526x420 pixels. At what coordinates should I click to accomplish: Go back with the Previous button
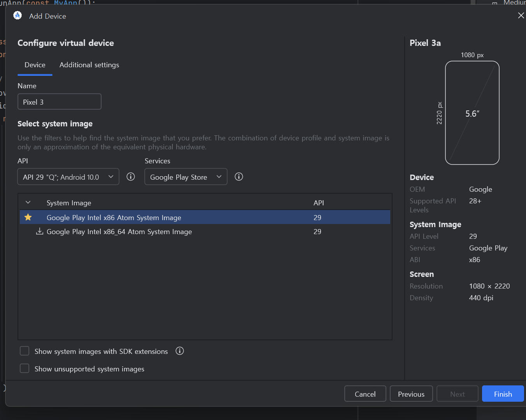[411, 394]
